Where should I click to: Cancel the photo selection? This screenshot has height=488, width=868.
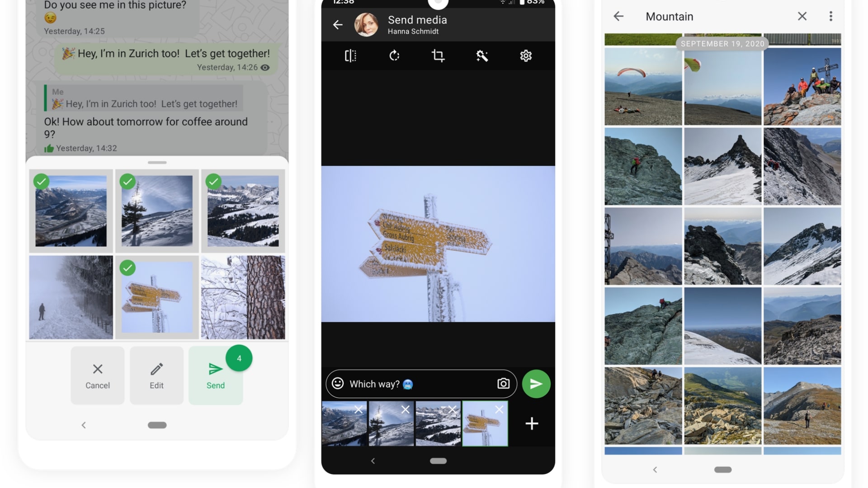pos(98,375)
